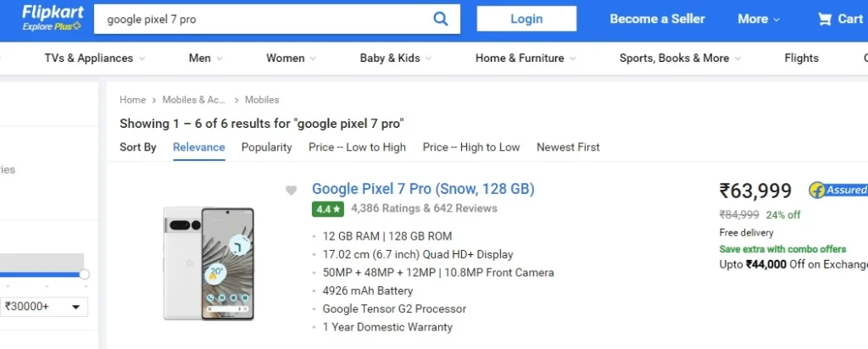Open the ₹30000+ max price dropdown
This screenshot has width=868, height=349.
pos(43,307)
